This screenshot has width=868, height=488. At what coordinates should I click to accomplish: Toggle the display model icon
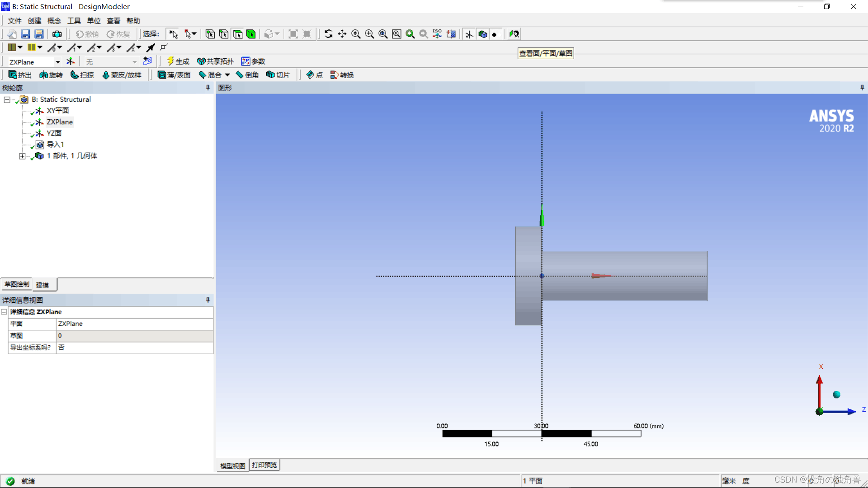pyautogui.click(x=483, y=34)
